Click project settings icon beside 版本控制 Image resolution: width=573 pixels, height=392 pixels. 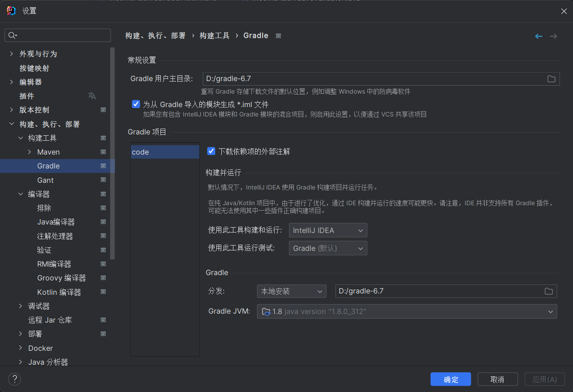coord(103,110)
